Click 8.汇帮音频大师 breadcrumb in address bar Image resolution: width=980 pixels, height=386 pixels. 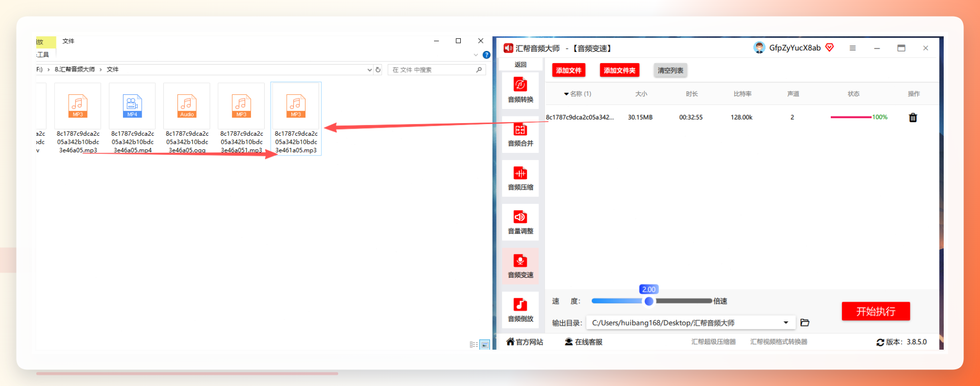click(75, 70)
